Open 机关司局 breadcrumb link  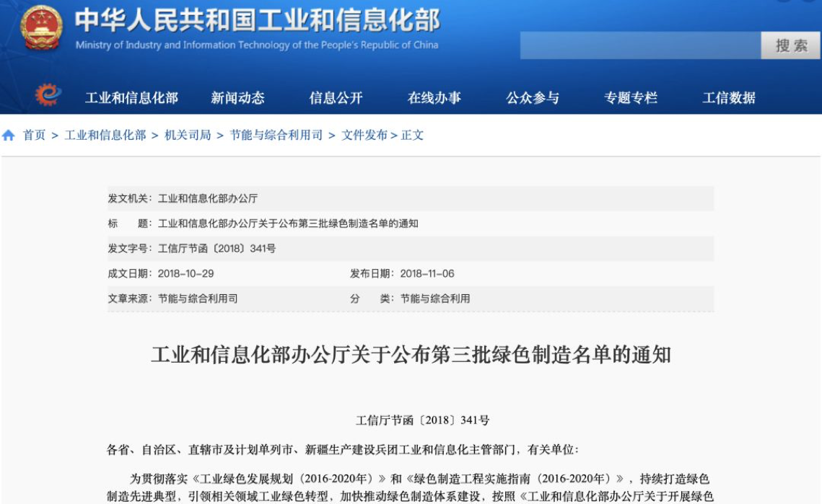pos(188,135)
